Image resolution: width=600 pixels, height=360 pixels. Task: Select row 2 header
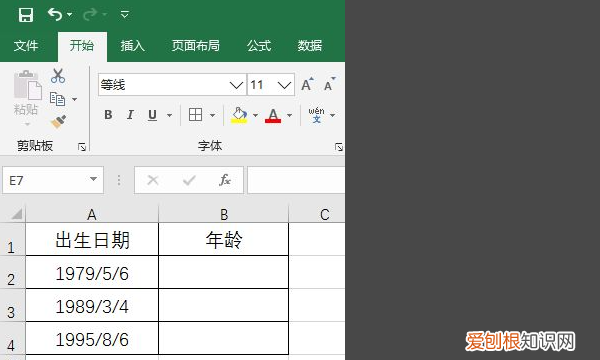pyautogui.click(x=12, y=272)
